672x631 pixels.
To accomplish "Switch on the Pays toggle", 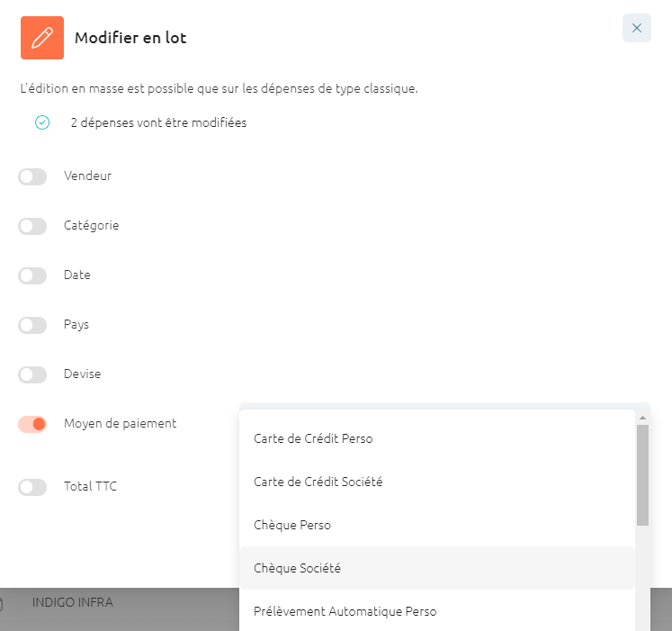I will (32, 325).
